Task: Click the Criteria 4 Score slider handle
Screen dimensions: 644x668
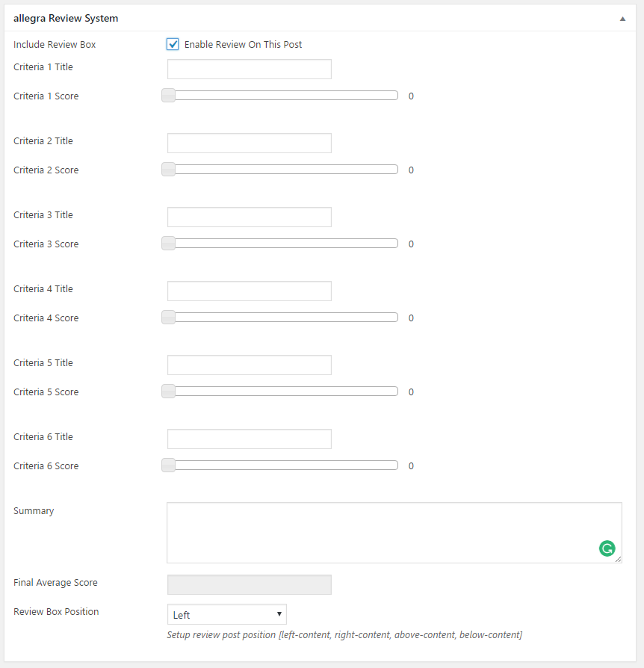Action: pos(169,318)
